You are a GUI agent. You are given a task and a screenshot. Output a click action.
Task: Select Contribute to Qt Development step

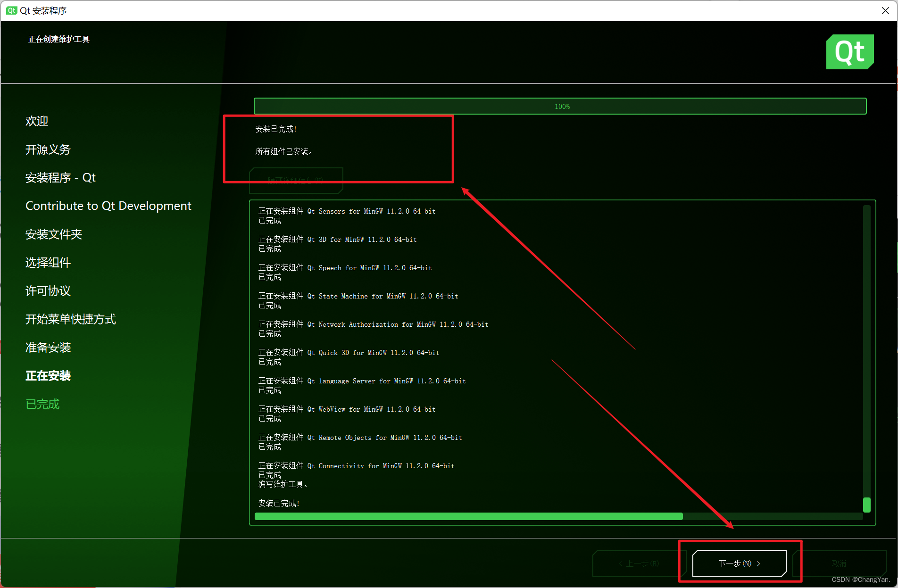pos(108,206)
